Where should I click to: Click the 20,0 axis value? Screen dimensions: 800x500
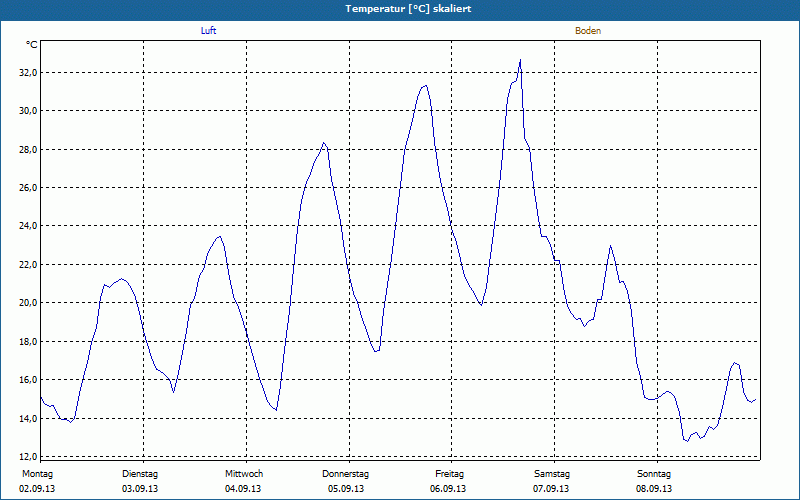tap(28, 303)
